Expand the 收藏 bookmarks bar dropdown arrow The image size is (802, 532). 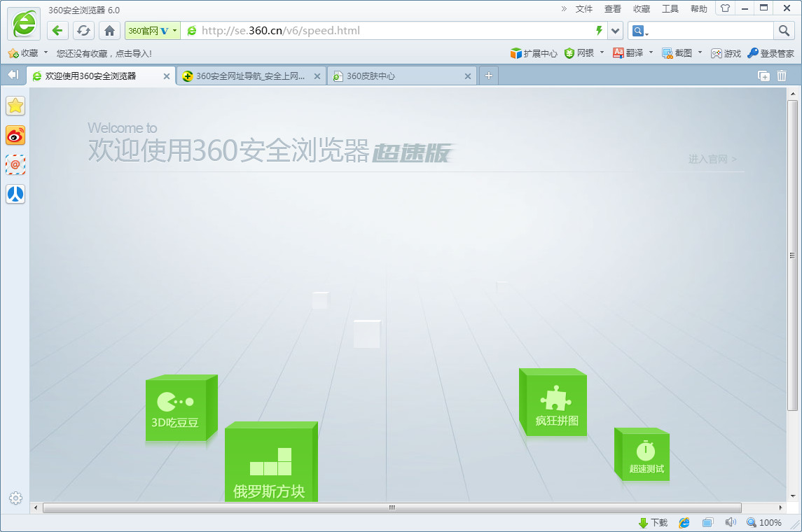coord(46,52)
